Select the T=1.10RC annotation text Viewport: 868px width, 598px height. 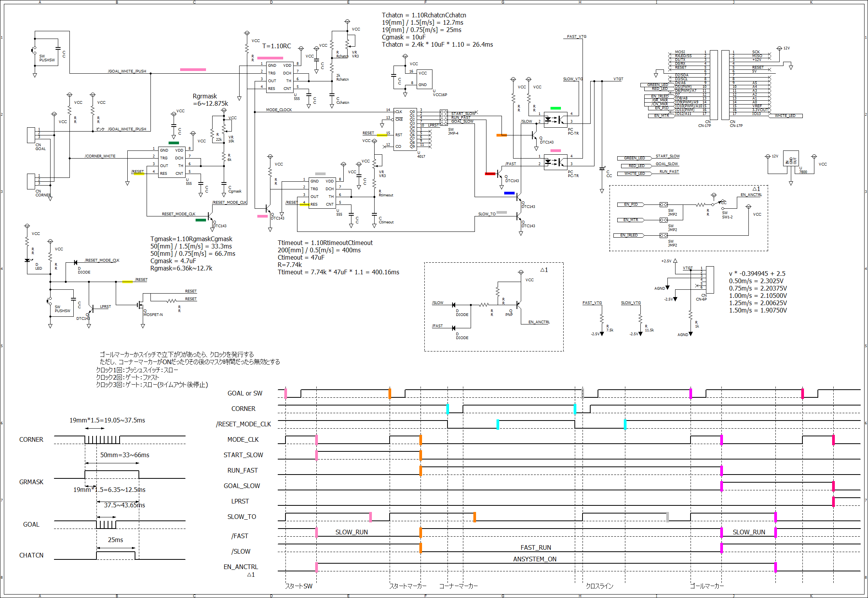click(277, 46)
